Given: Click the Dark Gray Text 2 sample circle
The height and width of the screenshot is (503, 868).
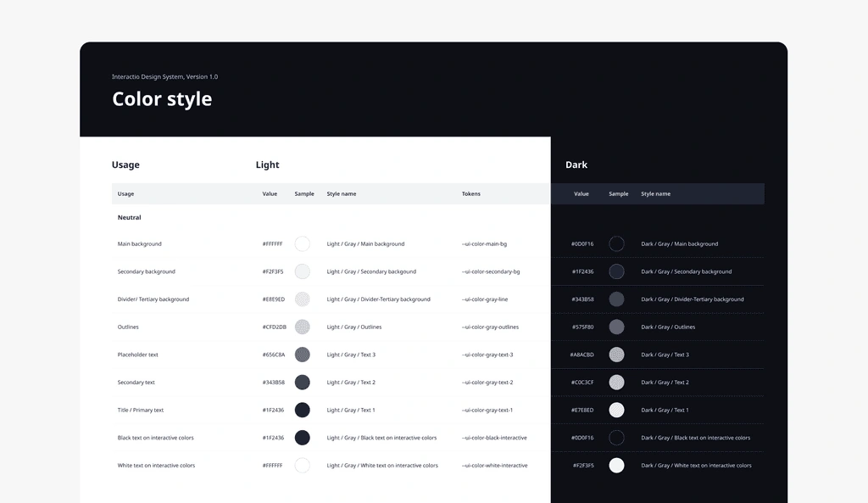Looking at the screenshot, I should coord(617,383).
